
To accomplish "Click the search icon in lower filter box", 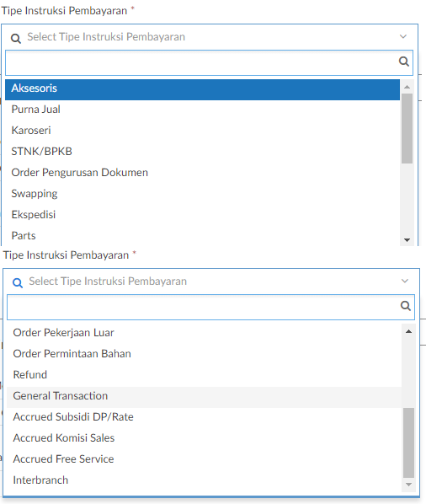I will click(x=406, y=306).
